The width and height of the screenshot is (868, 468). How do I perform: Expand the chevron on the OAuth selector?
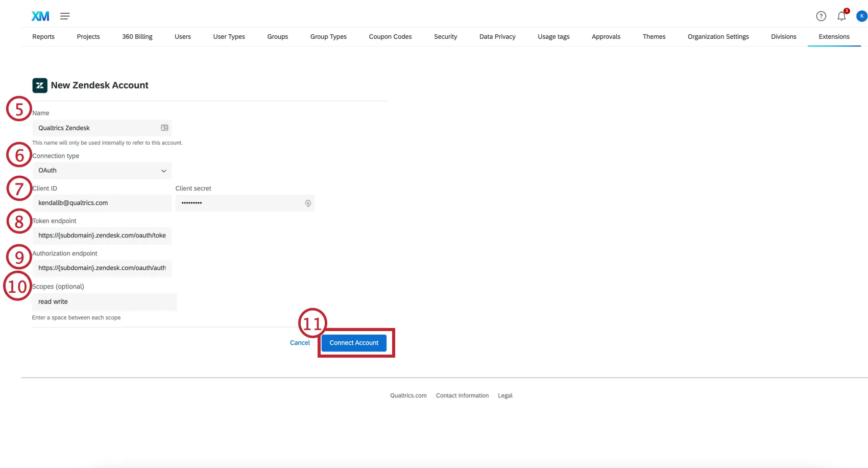[163, 171]
